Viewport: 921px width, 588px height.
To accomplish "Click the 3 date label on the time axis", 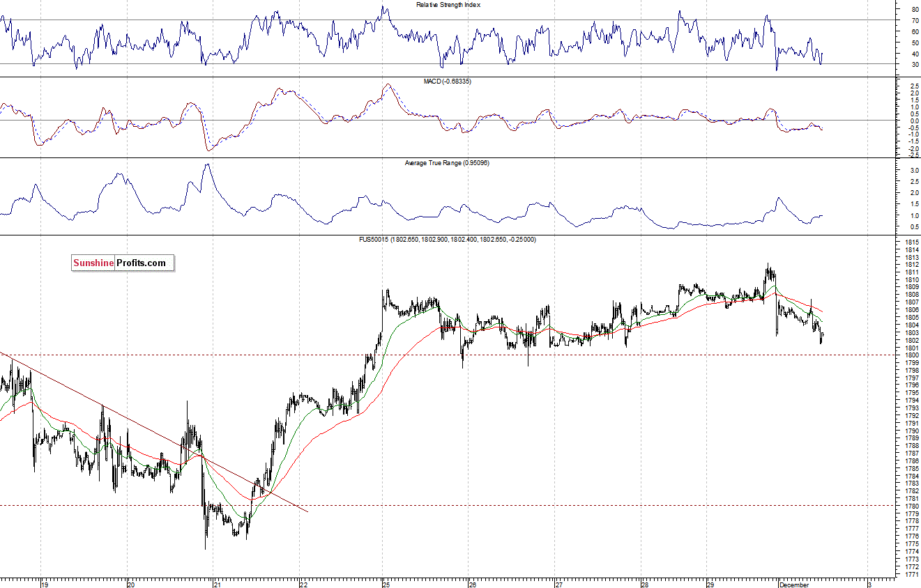I will point(869,584).
